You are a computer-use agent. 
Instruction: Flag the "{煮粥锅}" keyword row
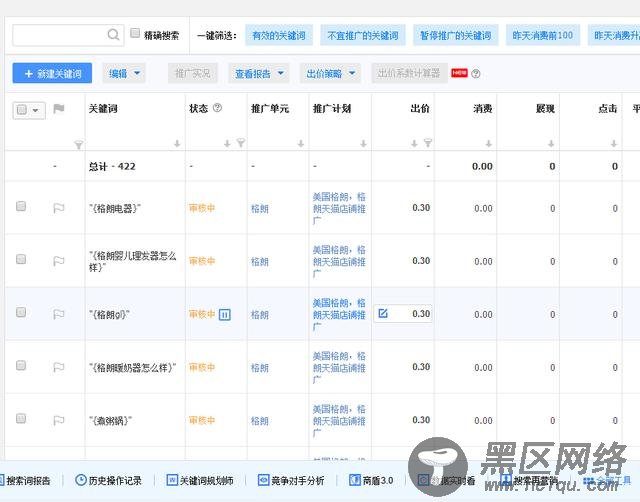(59, 420)
